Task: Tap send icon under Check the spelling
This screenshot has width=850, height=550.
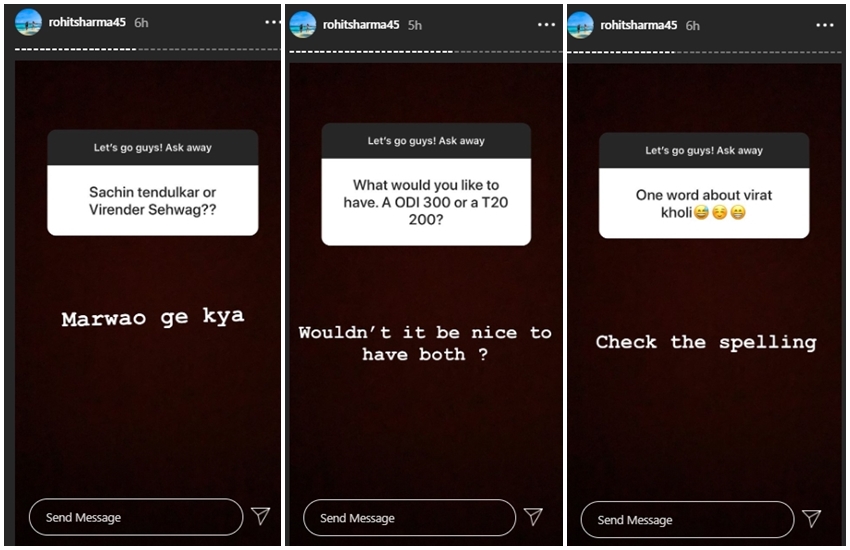Action: tap(812, 519)
